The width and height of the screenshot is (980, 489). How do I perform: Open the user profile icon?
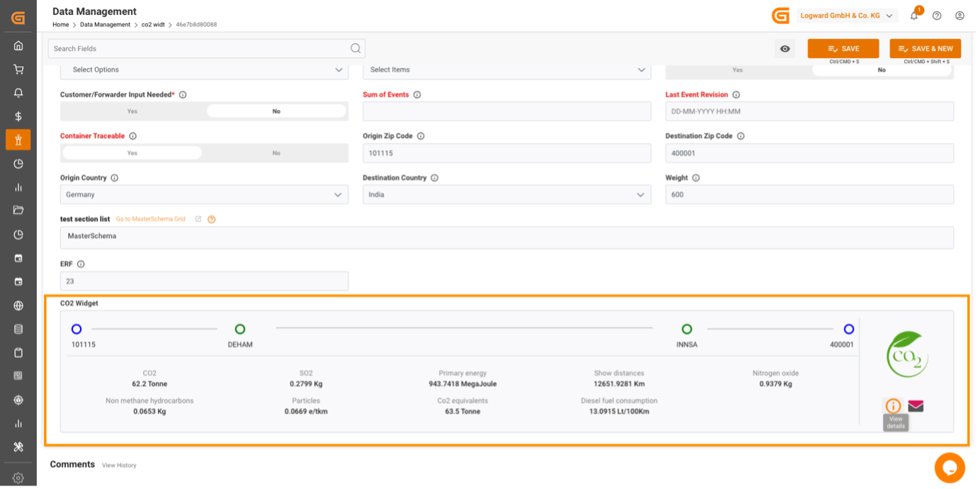[x=960, y=16]
